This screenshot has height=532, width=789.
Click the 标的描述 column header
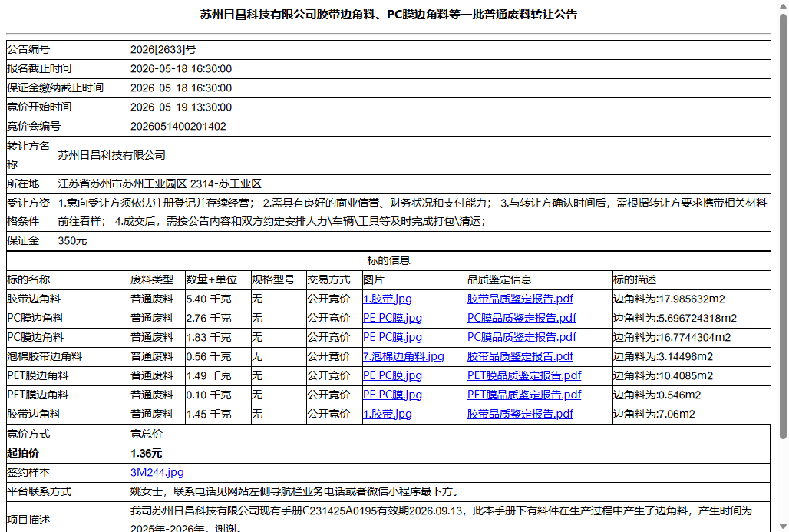click(x=635, y=280)
